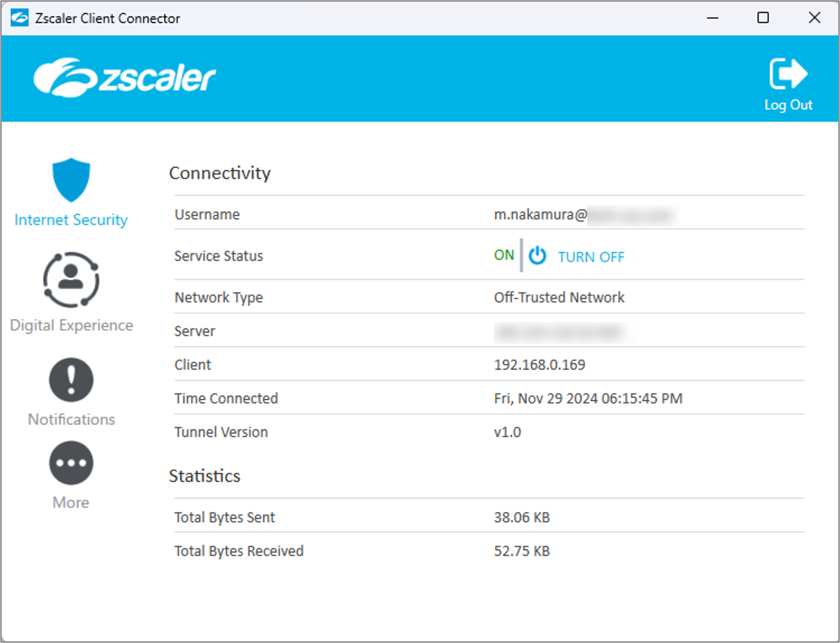Click the Total Bytes Sent label
The image size is (840, 643).
pos(225,517)
